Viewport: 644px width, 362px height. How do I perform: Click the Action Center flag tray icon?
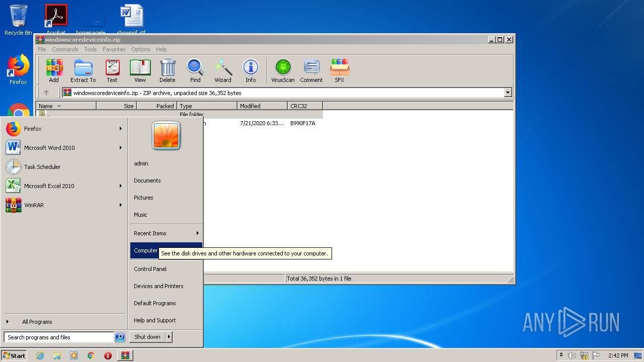(596, 355)
